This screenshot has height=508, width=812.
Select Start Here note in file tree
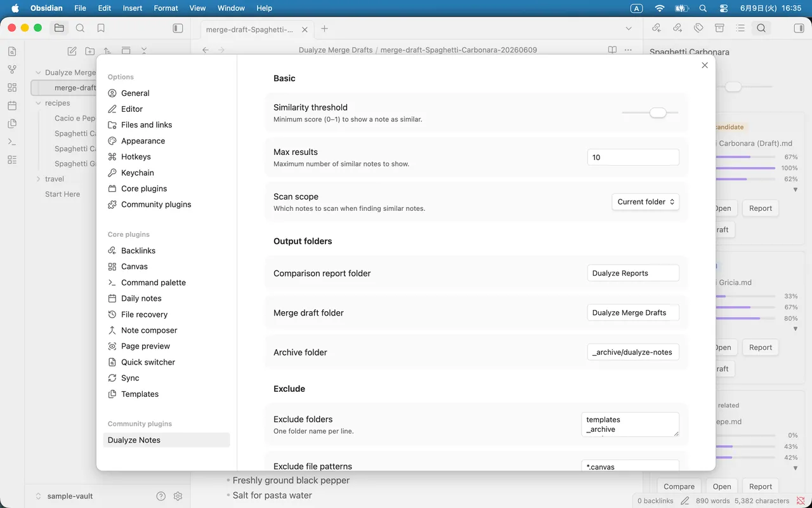[62, 194]
